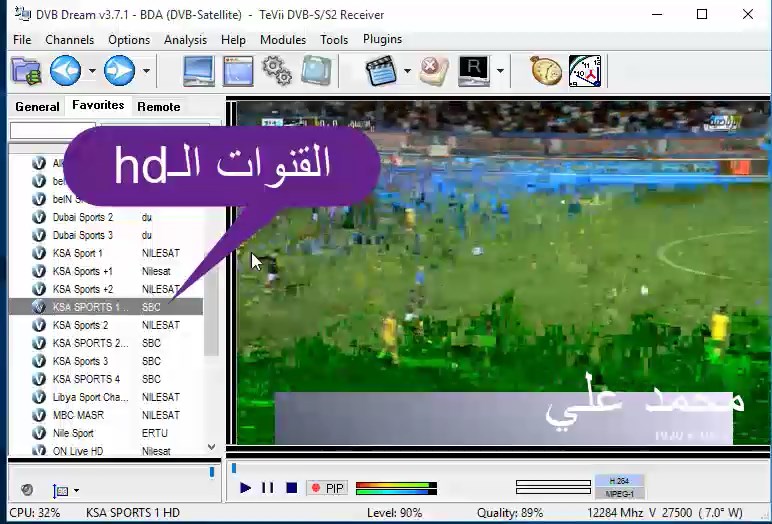Image resolution: width=772 pixels, height=524 pixels.
Task: Expand the back arrow history dropdown
Action: pos(92,71)
